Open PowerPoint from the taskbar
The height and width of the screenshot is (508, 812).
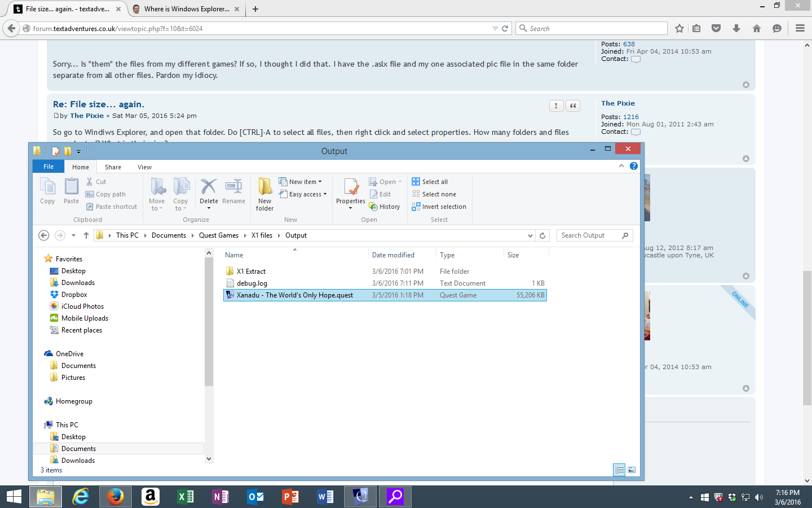tap(290, 497)
